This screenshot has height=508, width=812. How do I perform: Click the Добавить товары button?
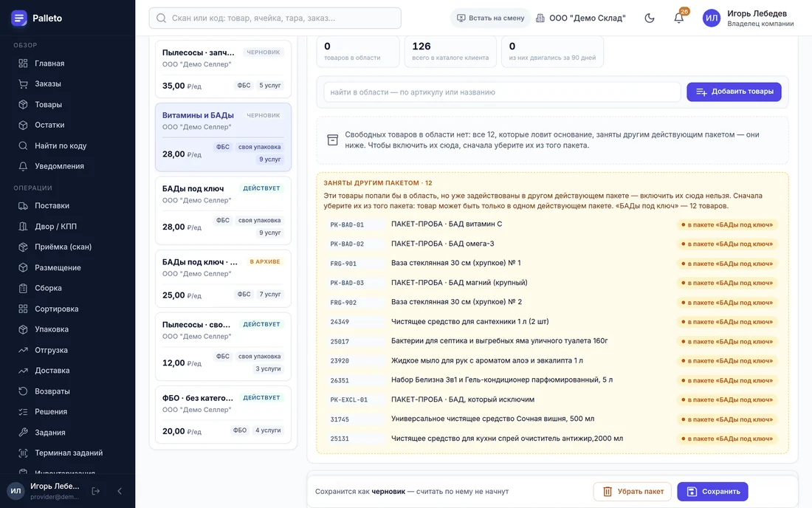(x=734, y=92)
